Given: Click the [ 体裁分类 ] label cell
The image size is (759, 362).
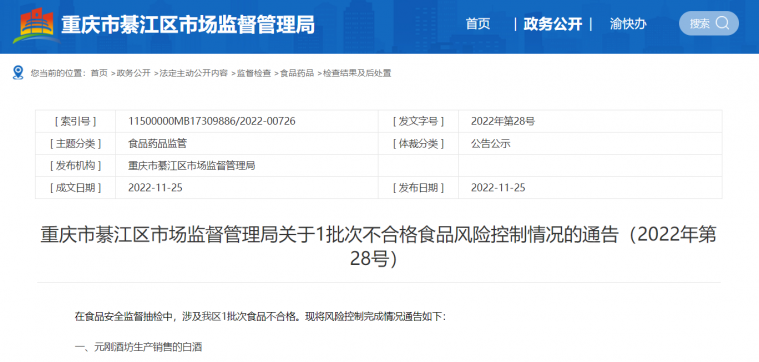Looking at the screenshot, I should [x=418, y=143].
